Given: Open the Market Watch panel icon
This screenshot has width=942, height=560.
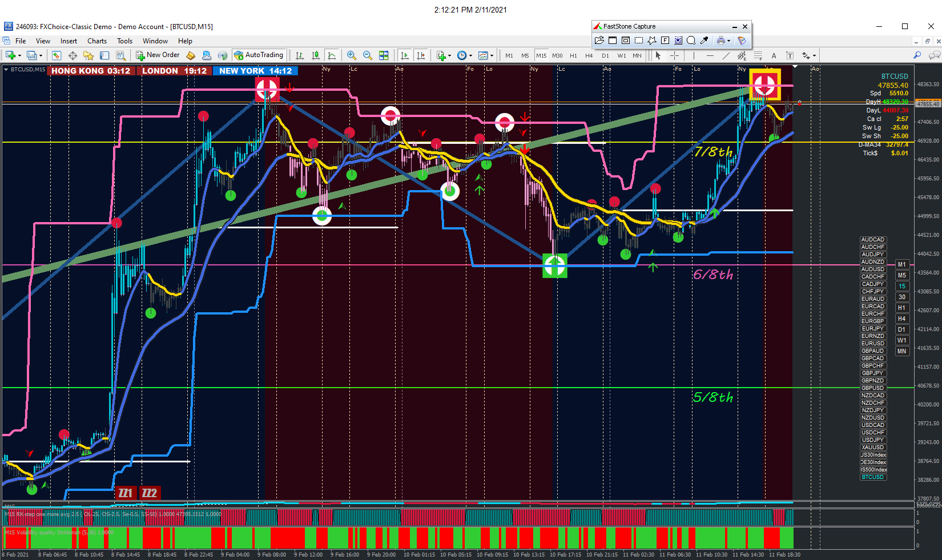Looking at the screenshot, I should point(56,55).
